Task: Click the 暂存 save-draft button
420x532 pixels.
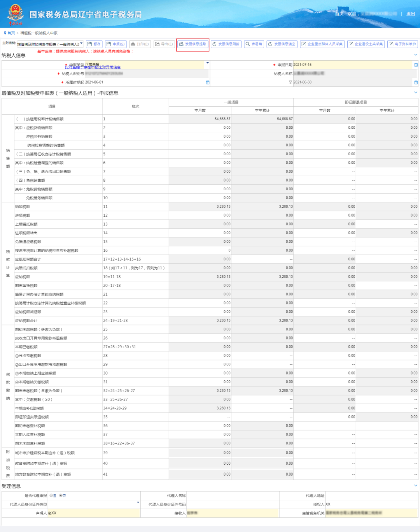Action: pos(94,44)
